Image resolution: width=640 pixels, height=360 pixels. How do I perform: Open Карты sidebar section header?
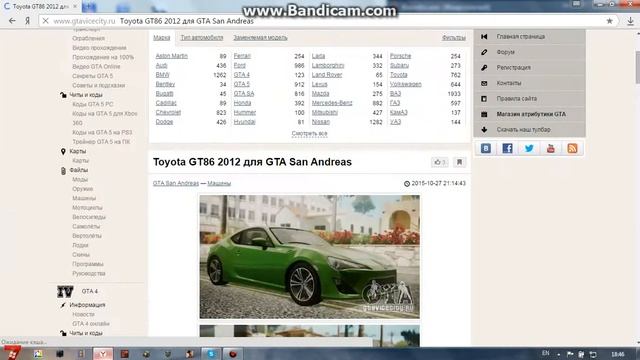pos(78,151)
